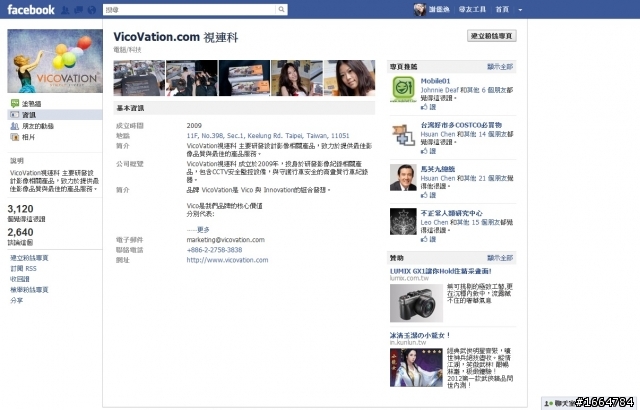Screen dimensions: 640x410
Task: Expand the account dropdown arrow
Action: click(520, 10)
